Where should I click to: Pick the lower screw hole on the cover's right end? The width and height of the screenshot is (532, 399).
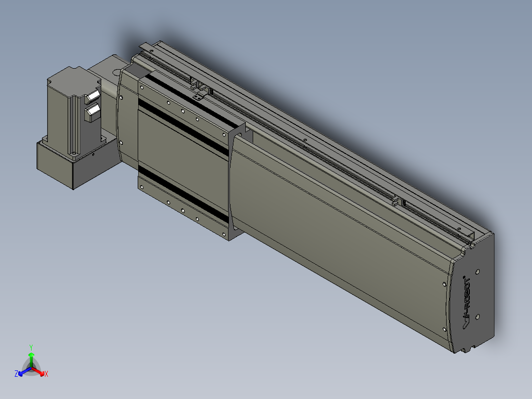click(x=445, y=329)
